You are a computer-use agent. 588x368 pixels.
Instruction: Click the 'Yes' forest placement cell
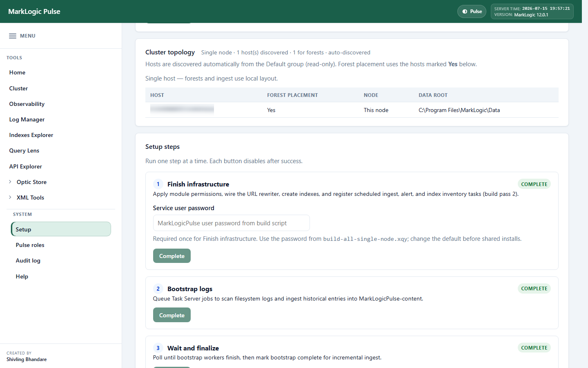pyautogui.click(x=271, y=110)
